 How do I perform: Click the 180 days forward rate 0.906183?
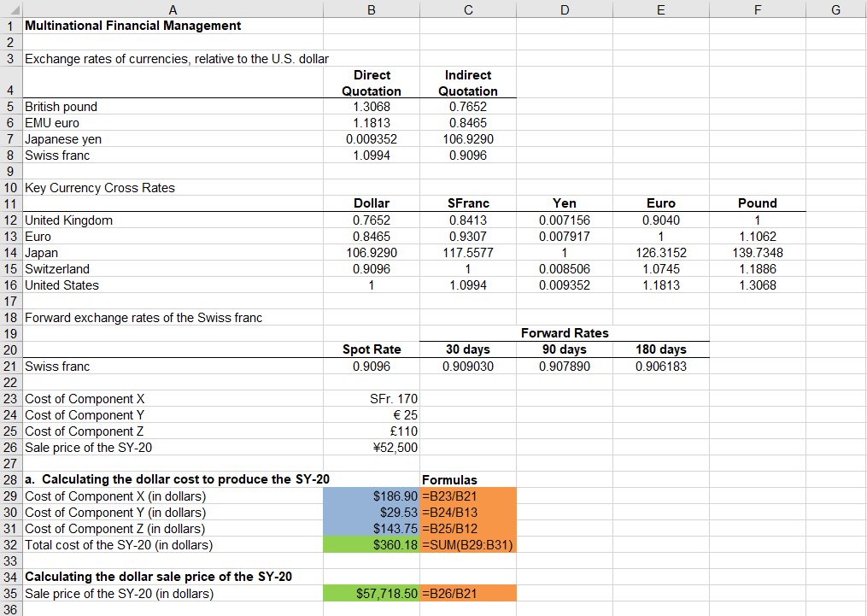661,367
